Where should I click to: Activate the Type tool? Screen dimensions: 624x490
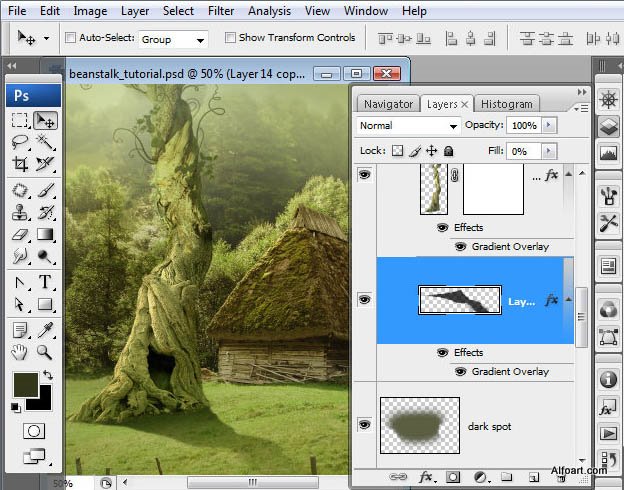click(x=45, y=282)
